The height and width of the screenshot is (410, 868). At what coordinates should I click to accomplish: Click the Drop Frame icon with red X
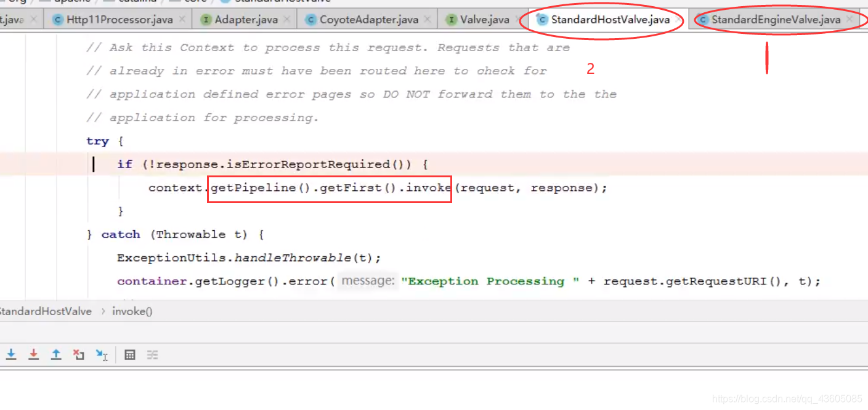point(78,355)
